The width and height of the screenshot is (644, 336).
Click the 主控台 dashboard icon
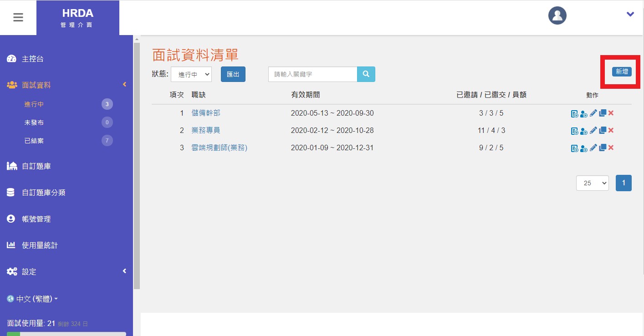pyautogui.click(x=11, y=58)
